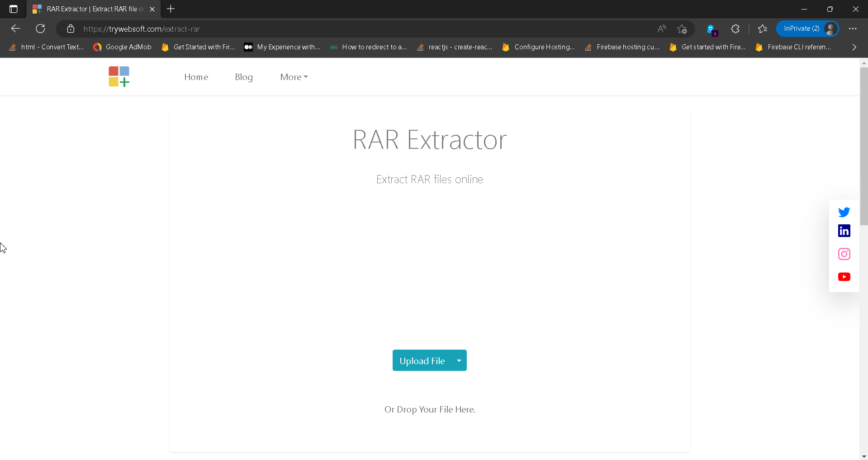Image resolution: width=868 pixels, height=460 pixels.
Task: Open the Instagram icon
Action: tap(844, 254)
